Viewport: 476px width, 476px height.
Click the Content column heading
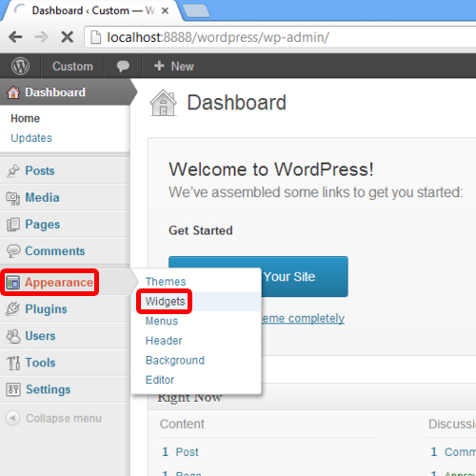tap(182, 425)
